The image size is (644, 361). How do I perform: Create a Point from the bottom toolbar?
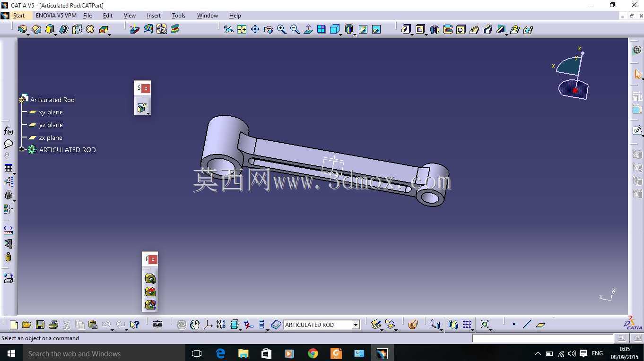click(x=514, y=325)
